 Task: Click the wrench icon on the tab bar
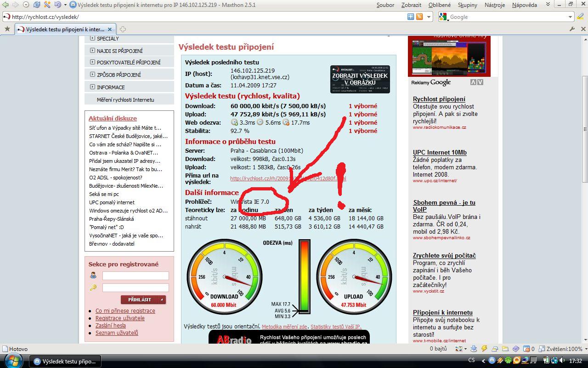(572, 29)
